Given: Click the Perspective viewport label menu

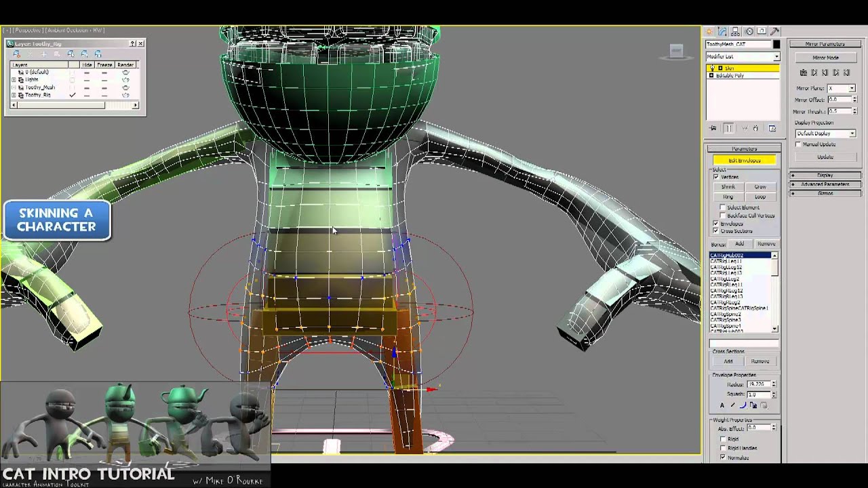Looking at the screenshot, I should click(x=28, y=30).
